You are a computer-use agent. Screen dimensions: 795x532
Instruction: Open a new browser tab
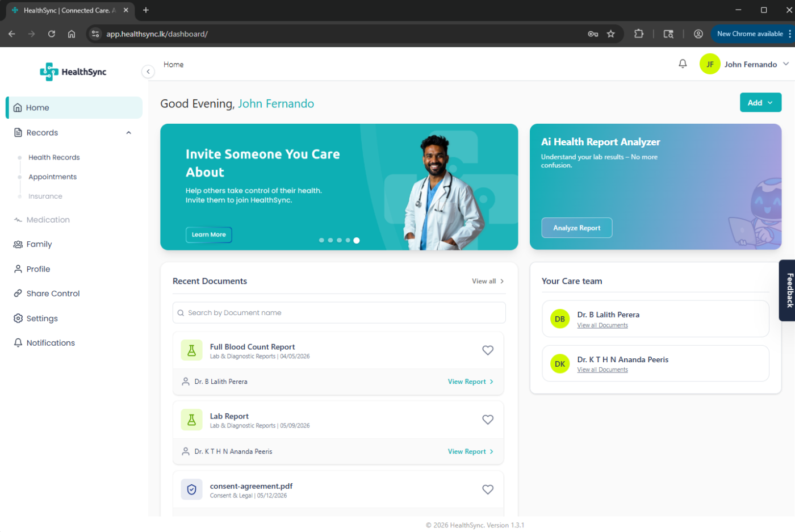tap(146, 10)
